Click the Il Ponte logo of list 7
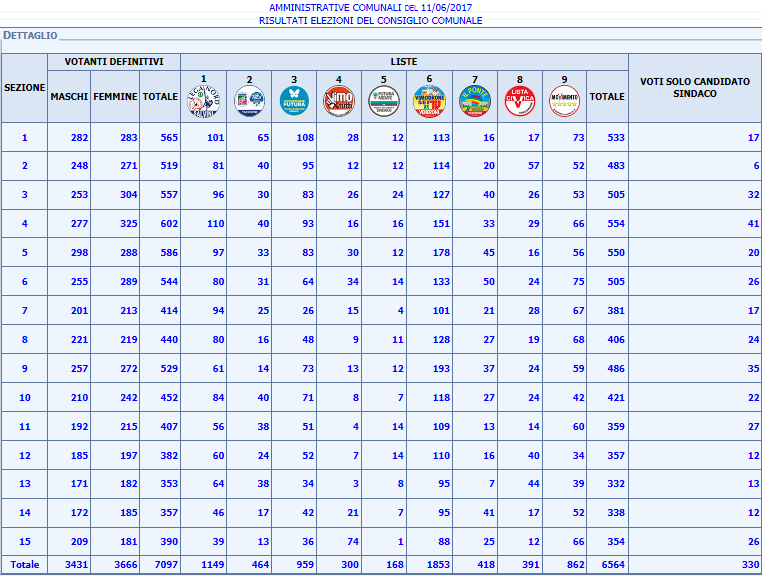764x580 pixels. [x=474, y=102]
